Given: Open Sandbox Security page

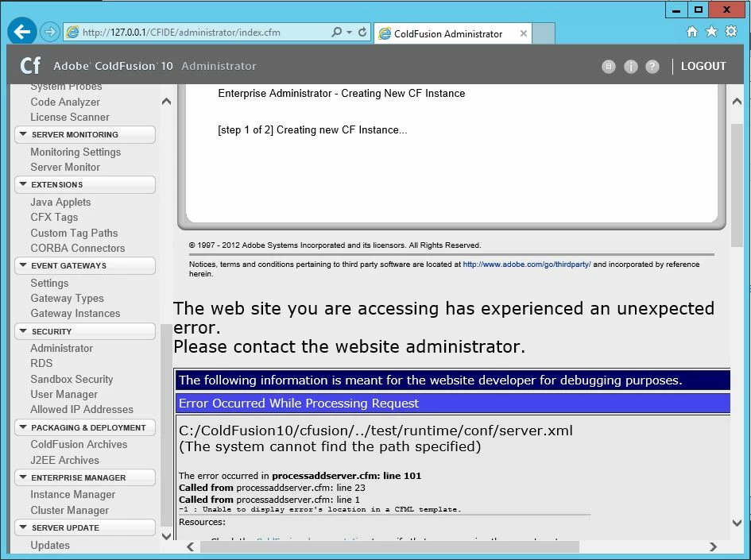Looking at the screenshot, I should click(72, 379).
